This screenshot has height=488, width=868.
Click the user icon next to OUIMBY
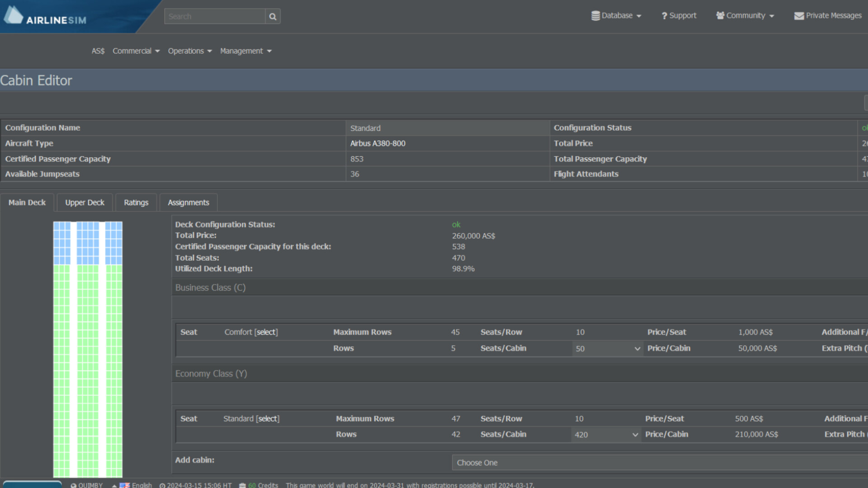coord(73,485)
